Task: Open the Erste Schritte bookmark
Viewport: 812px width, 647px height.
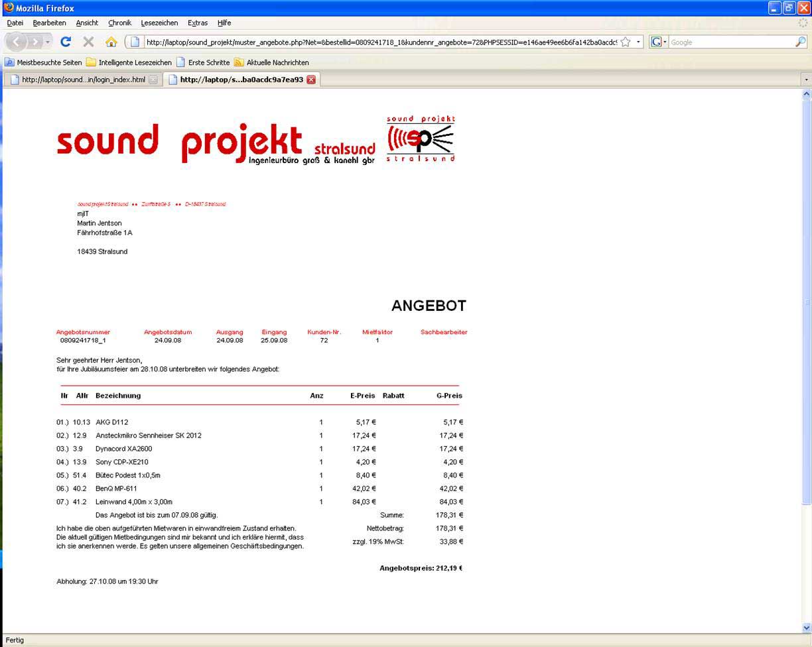Action: coord(203,62)
